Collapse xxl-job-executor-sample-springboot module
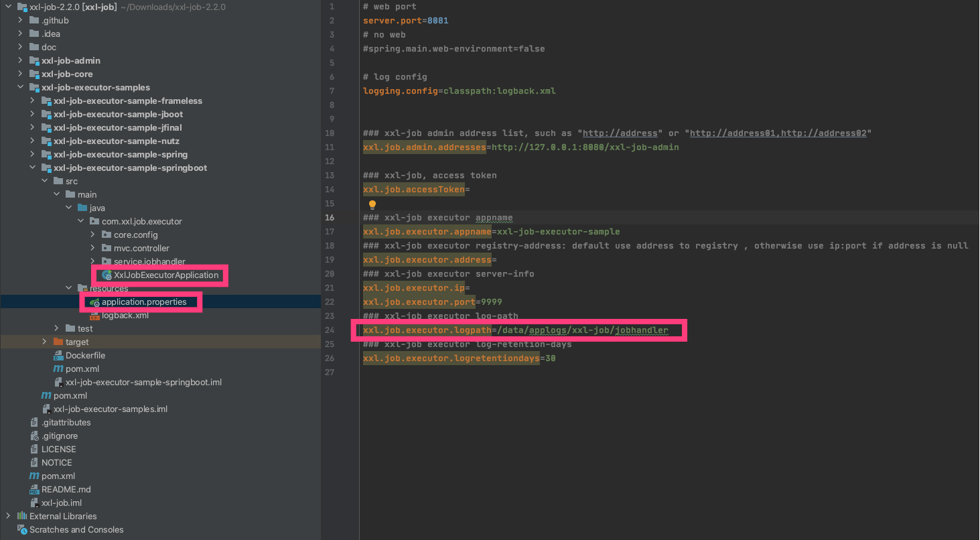 tap(32, 168)
